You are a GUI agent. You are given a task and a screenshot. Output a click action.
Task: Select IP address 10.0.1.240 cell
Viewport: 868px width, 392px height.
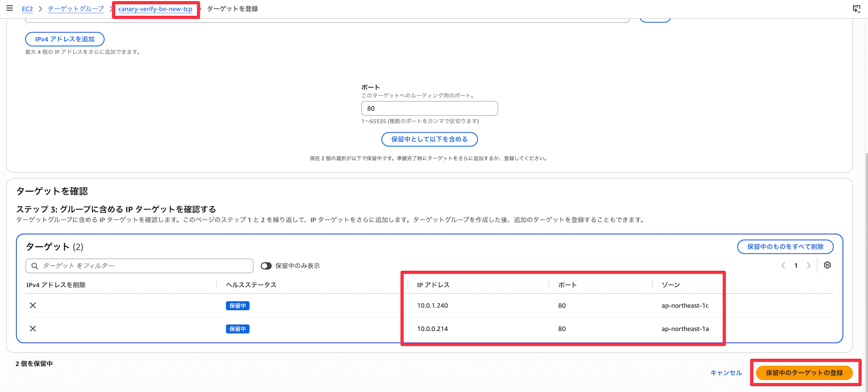(x=433, y=305)
